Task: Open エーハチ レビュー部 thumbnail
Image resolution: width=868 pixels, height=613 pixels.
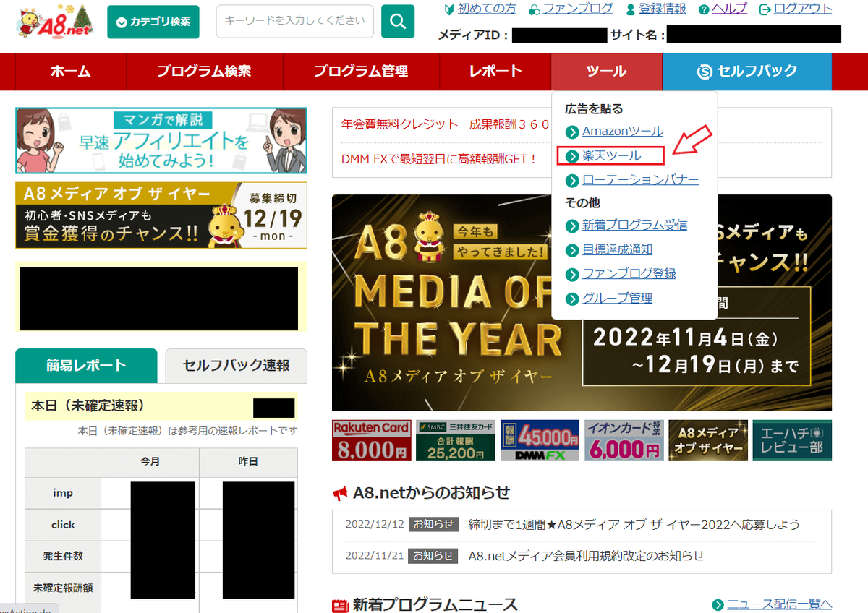Action: (x=792, y=440)
